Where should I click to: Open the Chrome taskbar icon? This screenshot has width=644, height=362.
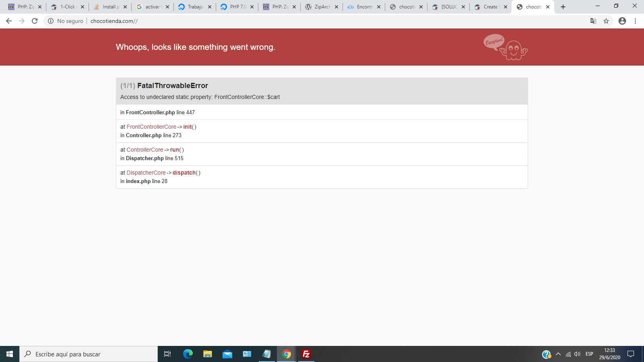[287, 354]
